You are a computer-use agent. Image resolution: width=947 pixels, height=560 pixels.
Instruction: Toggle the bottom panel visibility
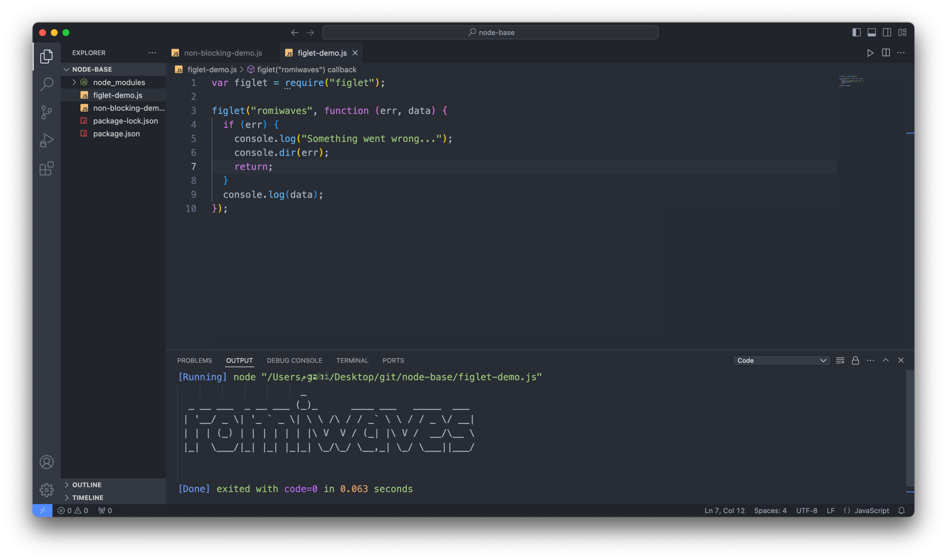871,32
